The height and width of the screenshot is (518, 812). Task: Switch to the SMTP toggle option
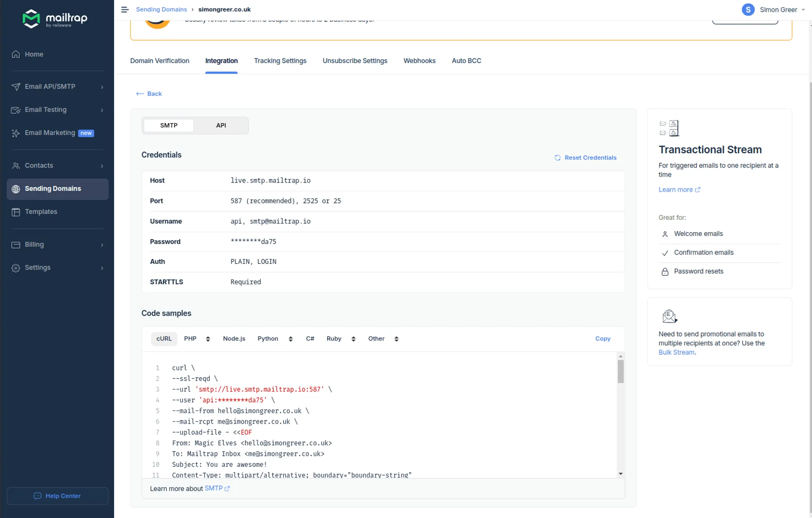pos(169,126)
